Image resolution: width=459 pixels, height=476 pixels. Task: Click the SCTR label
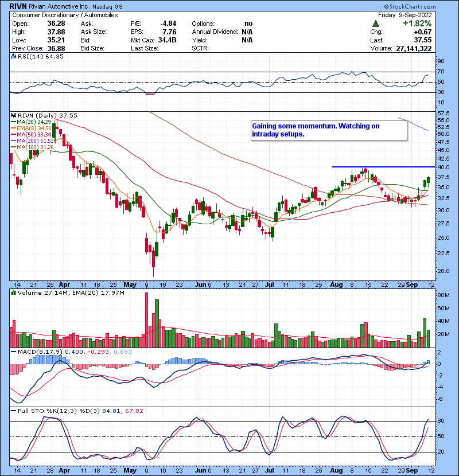coord(200,48)
